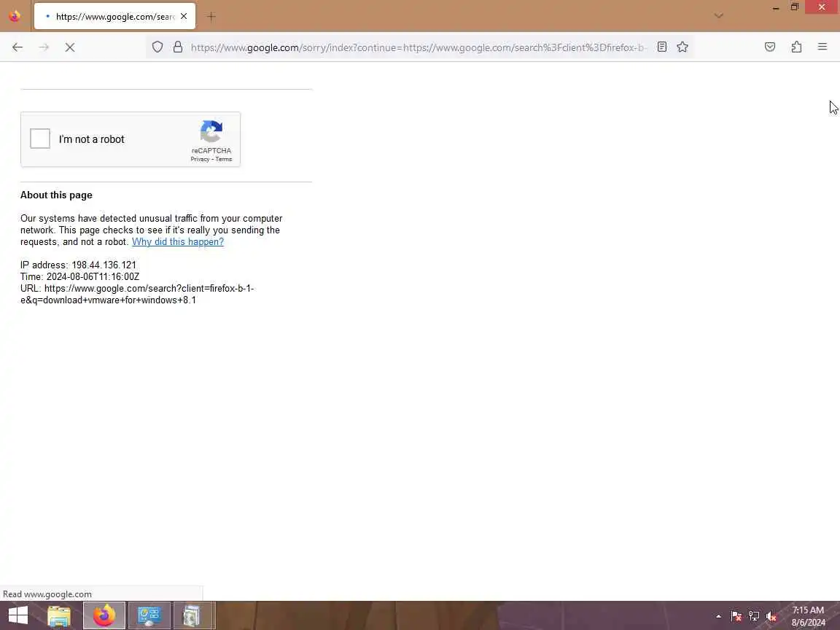Click the address bar URL field

(419, 47)
